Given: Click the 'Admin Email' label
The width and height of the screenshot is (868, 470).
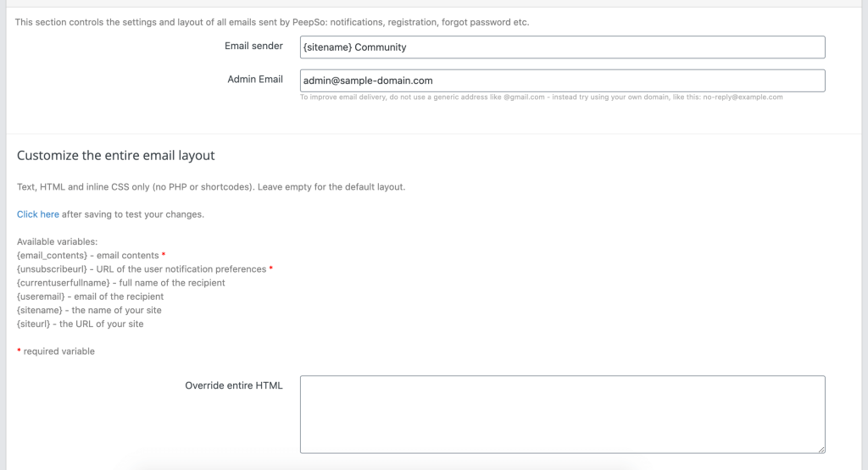Looking at the screenshot, I should pos(254,79).
